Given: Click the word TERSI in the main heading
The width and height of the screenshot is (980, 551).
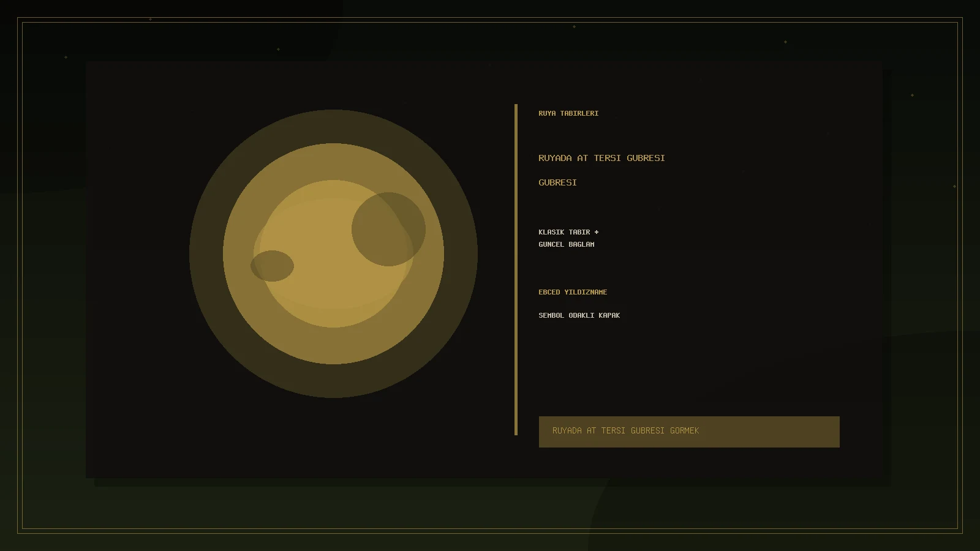Looking at the screenshot, I should pyautogui.click(x=607, y=158).
